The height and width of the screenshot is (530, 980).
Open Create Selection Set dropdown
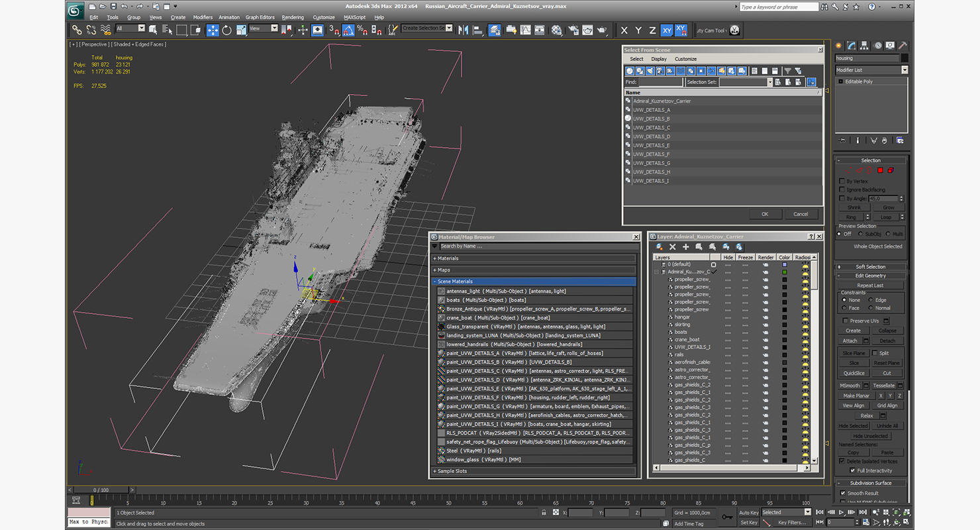426,28
